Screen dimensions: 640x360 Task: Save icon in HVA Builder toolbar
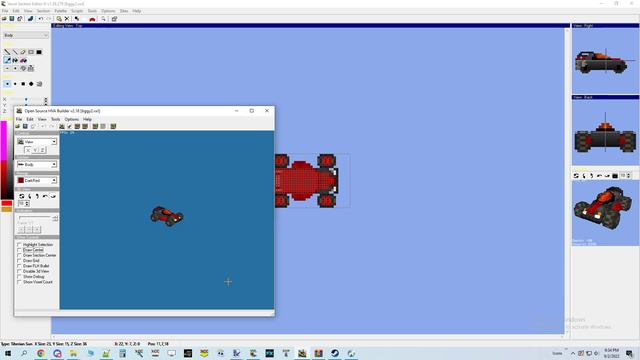pos(25,126)
